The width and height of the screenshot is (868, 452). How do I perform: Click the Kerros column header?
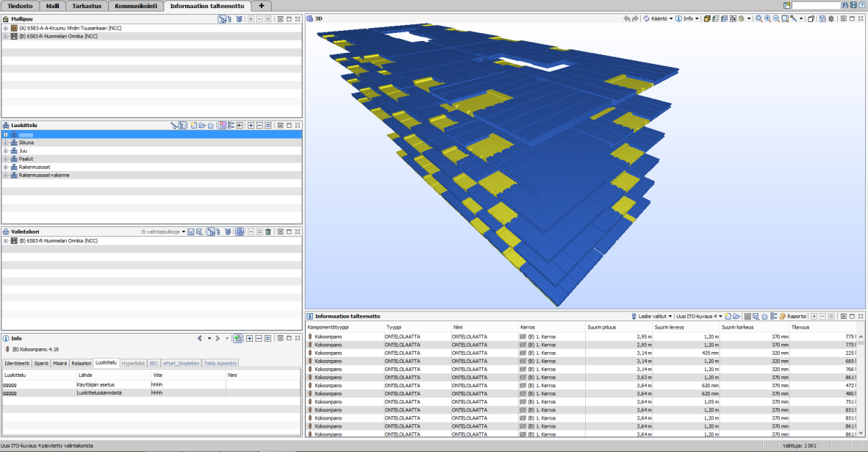point(551,328)
